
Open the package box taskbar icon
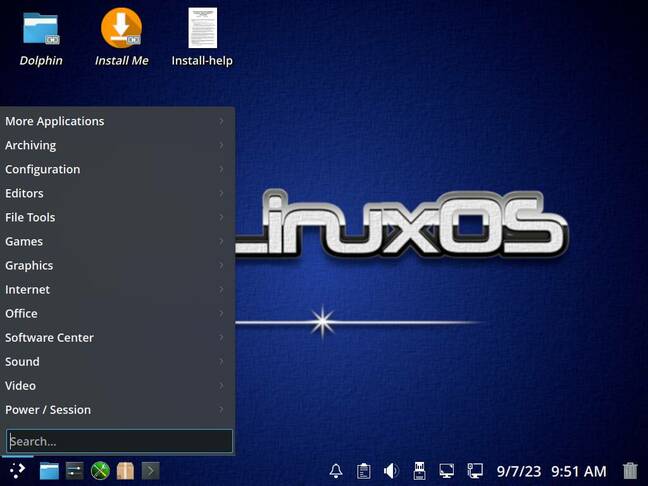click(125, 471)
